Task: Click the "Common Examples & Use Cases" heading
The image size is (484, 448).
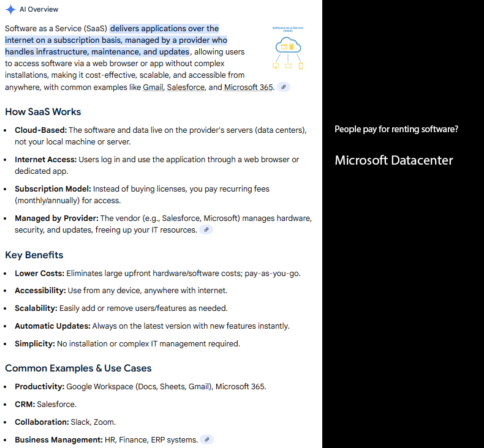Action: 78,368
